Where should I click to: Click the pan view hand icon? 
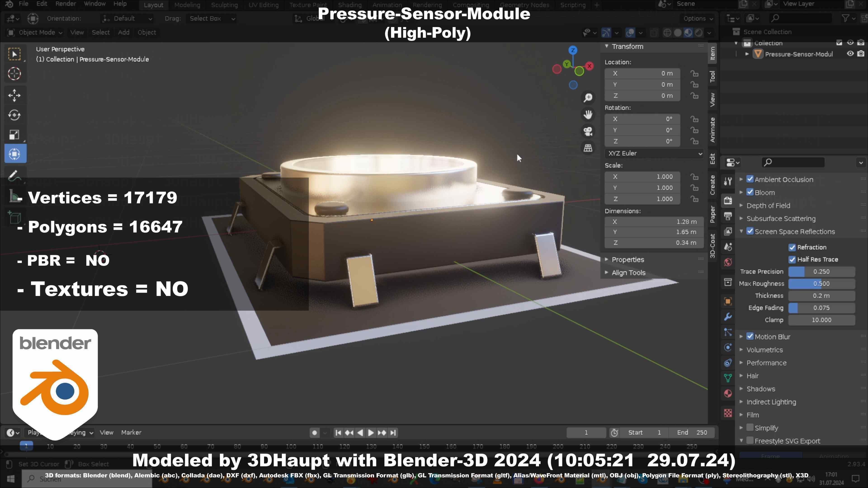pyautogui.click(x=588, y=115)
